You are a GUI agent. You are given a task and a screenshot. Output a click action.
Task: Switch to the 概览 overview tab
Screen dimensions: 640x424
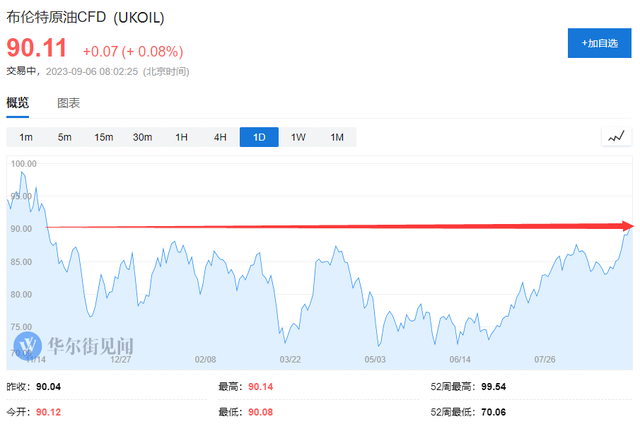click(x=18, y=102)
